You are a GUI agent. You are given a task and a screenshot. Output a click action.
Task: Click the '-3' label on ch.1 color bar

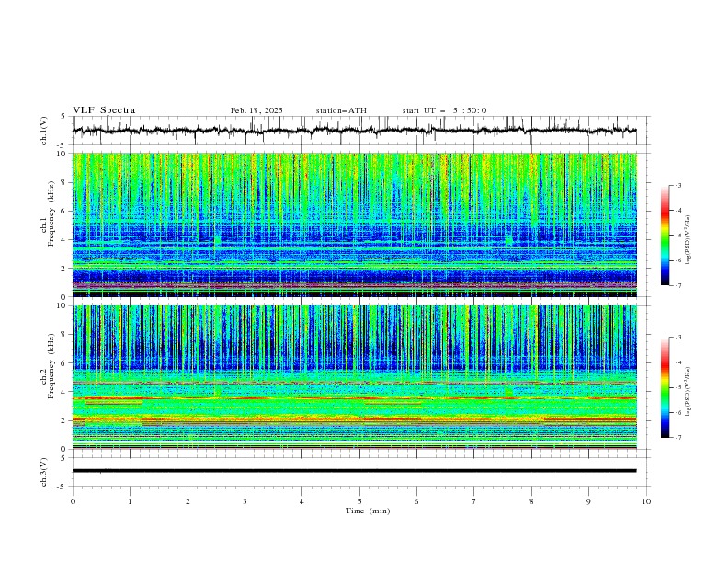[678, 185]
